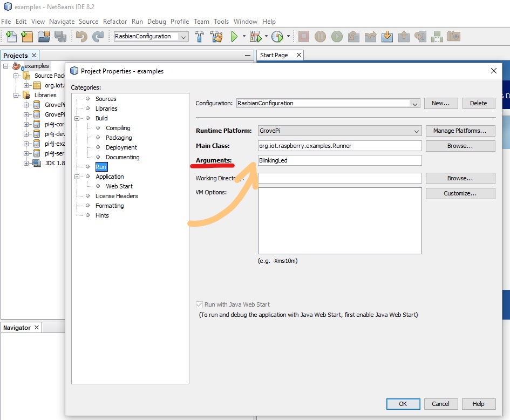Open the Runtime Platform GrovePi dropdown
This screenshot has height=420, width=510.
(340, 131)
